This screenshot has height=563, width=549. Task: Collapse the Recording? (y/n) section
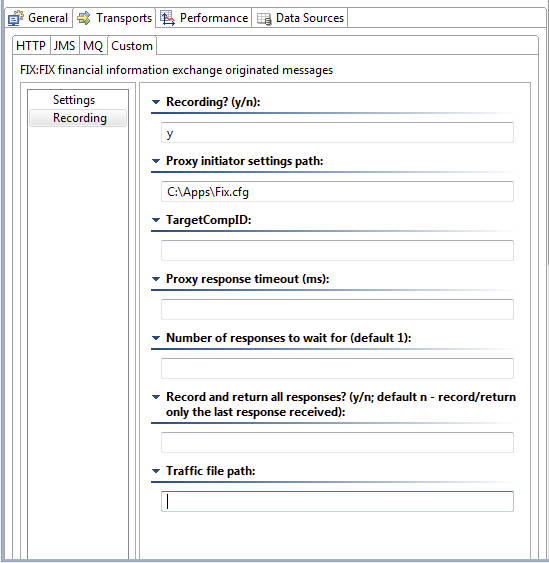tap(156, 102)
